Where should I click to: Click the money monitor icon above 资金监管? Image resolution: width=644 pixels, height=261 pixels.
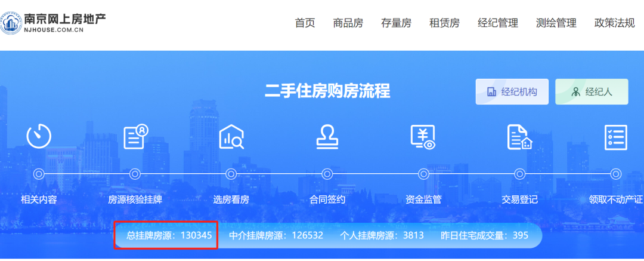(x=423, y=136)
